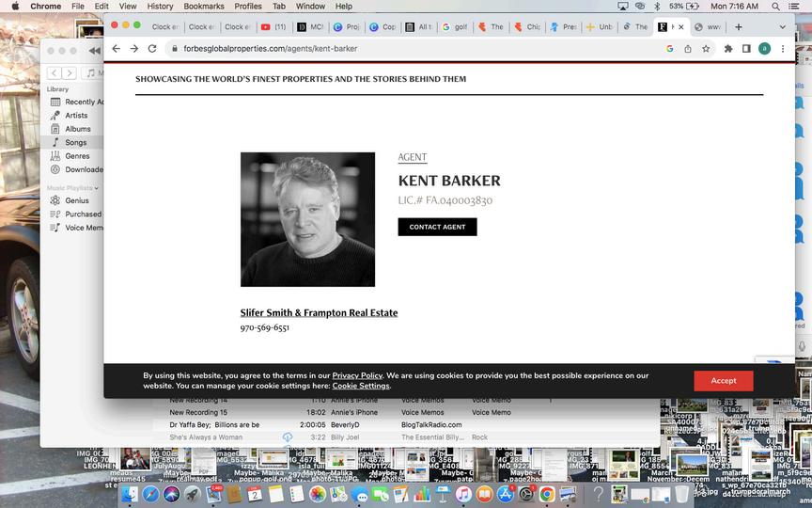Click the battery status indicator

[x=684, y=7]
